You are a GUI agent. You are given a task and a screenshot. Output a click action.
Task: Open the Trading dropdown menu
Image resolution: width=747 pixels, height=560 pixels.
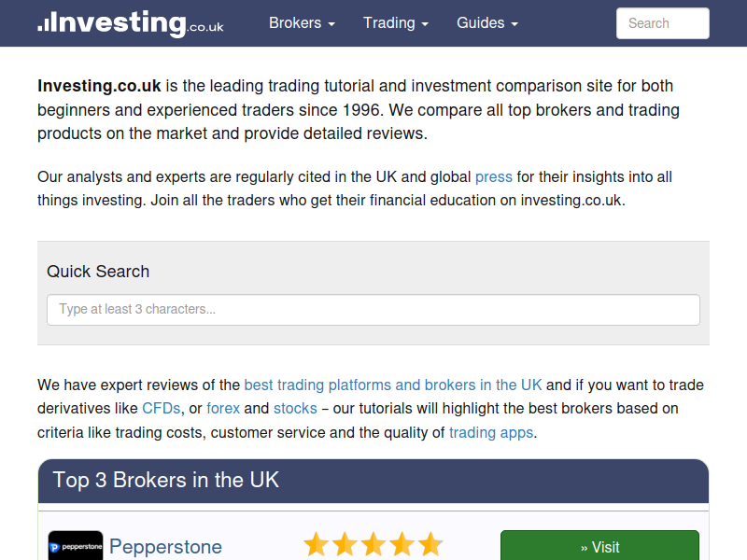pos(396,23)
